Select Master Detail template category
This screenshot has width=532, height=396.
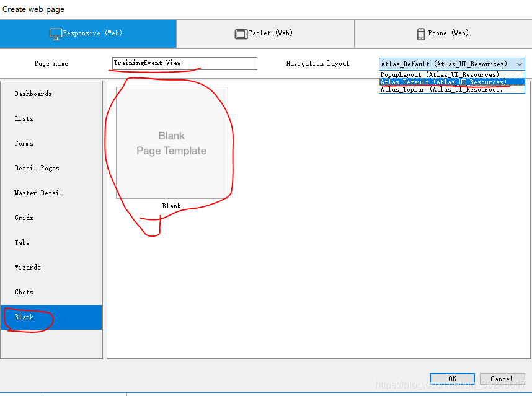point(38,193)
